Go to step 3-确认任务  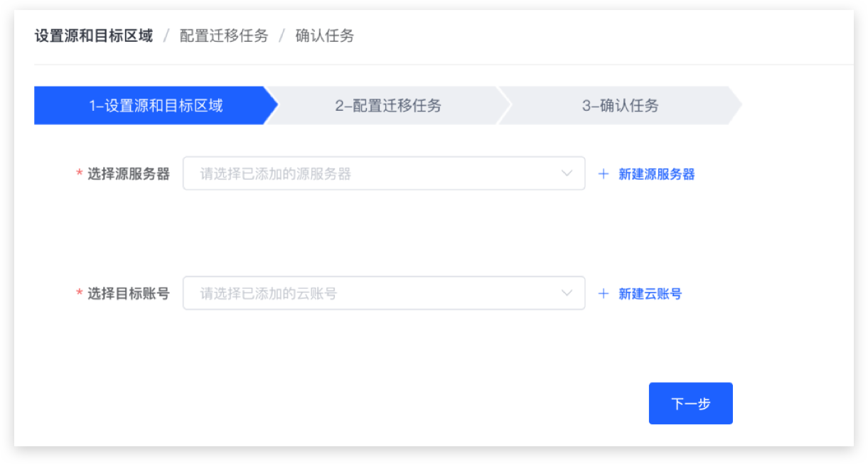pos(620,106)
